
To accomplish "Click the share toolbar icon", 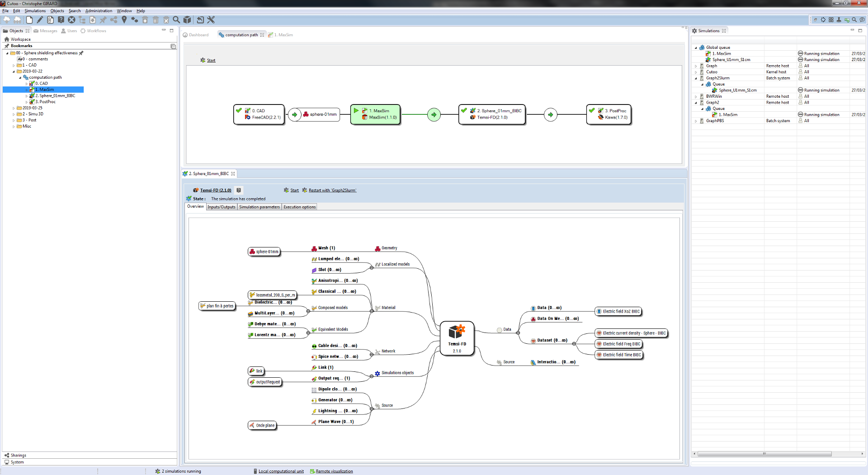I will [x=113, y=20].
